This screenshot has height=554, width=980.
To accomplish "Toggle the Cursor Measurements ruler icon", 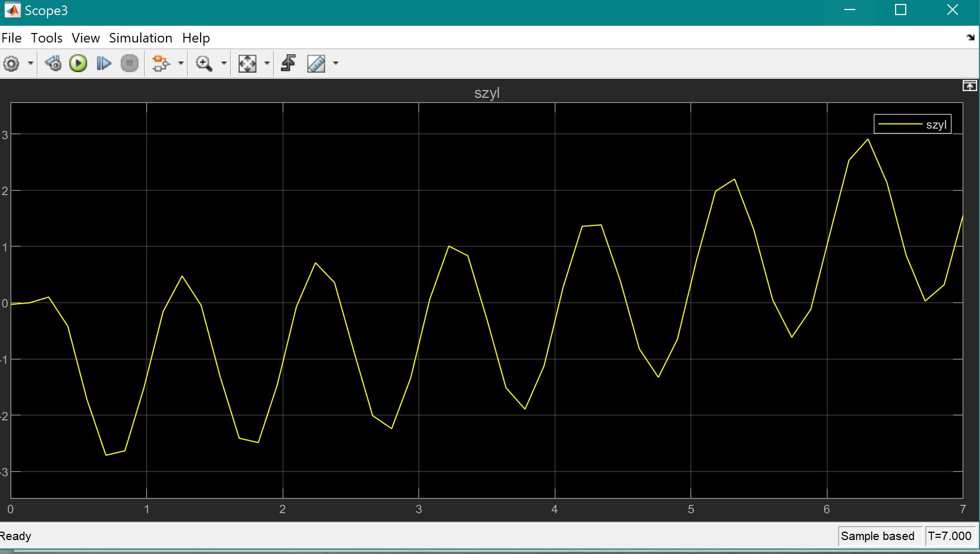I will 316,64.
